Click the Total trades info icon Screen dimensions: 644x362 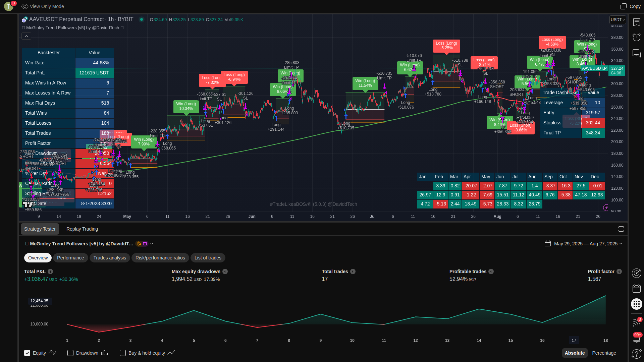coord(353,271)
